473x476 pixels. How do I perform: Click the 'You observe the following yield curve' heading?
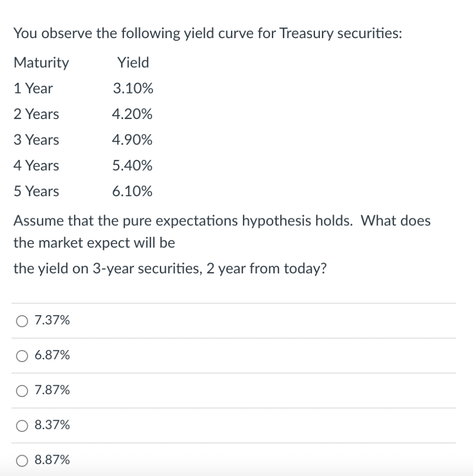(208, 33)
